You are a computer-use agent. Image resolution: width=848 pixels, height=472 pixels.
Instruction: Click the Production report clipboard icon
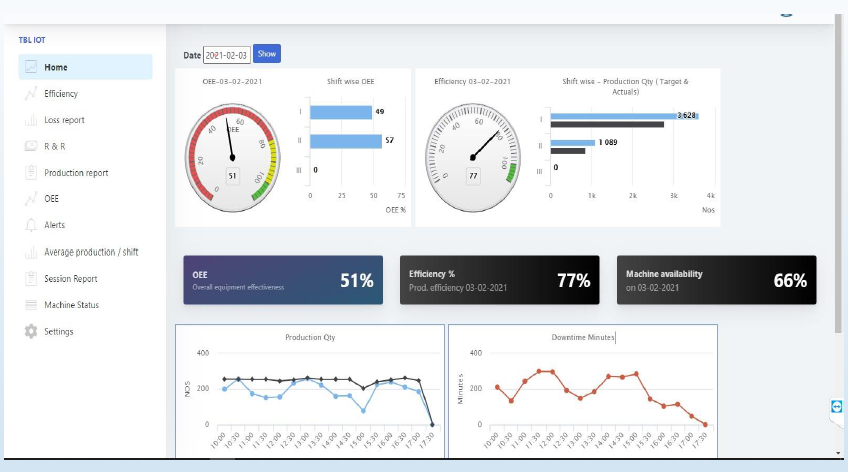point(31,173)
